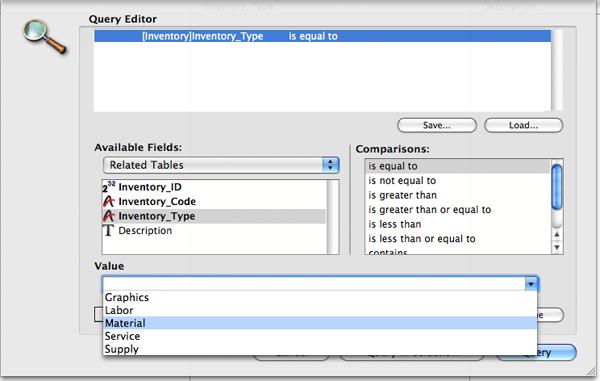
Task: Collapse the Value dropdown arrow
Action: [531, 284]
